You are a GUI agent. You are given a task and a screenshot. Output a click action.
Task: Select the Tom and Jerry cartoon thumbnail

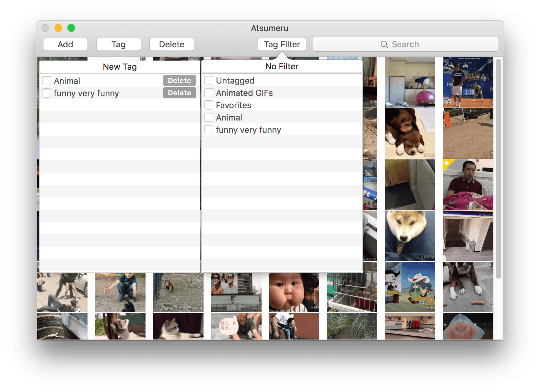click(410, 287)
